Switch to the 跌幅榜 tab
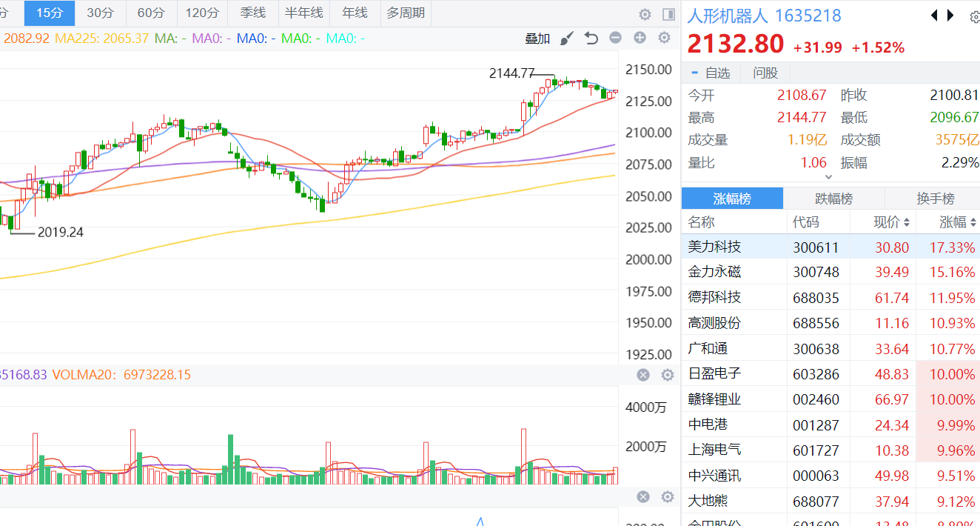 [x=833, y=199]
